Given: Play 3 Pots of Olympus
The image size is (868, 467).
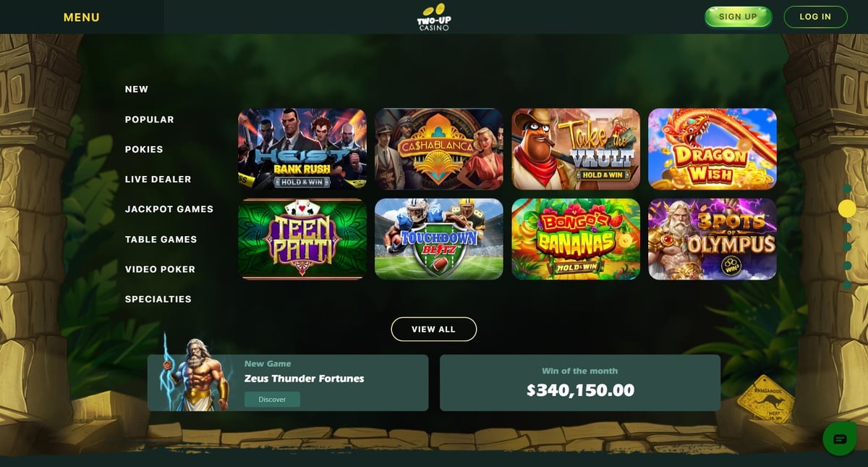Looking at the screenshot, I should pyautogui.click(x=712, y=239).
